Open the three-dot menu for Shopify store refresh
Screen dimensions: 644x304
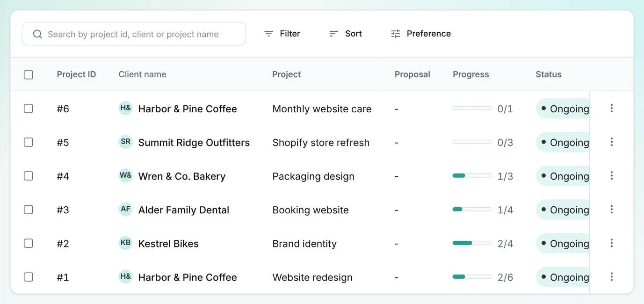pos(612,142)
